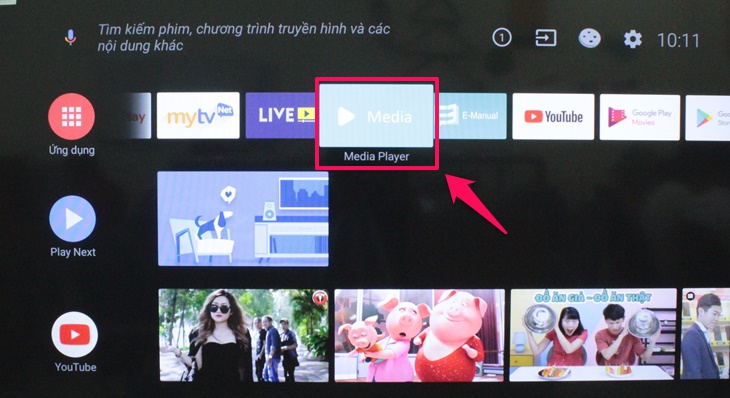The height and width of the screenshot is (398, 730).
Task: Open the Settings gear
Action: (633, 39)
